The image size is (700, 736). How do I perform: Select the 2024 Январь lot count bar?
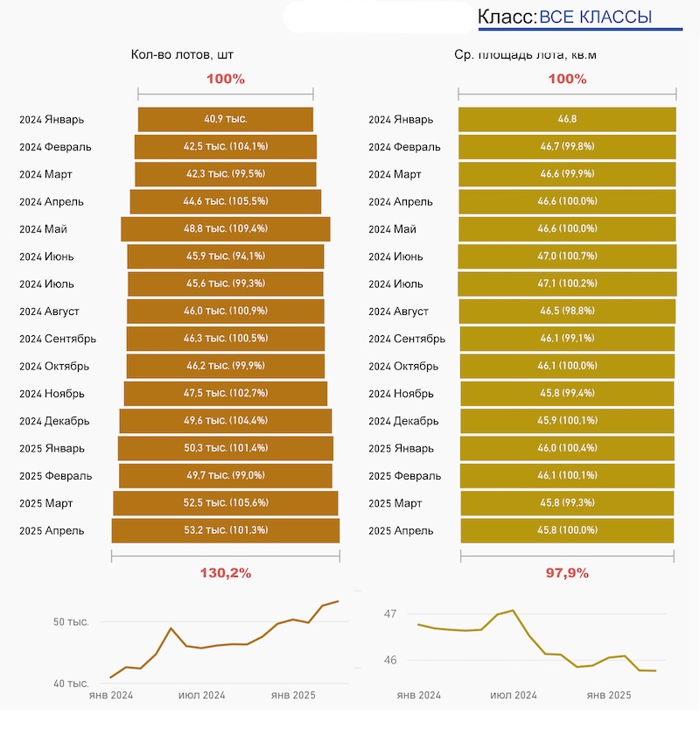pyautogui.click(x=226, y=119)
